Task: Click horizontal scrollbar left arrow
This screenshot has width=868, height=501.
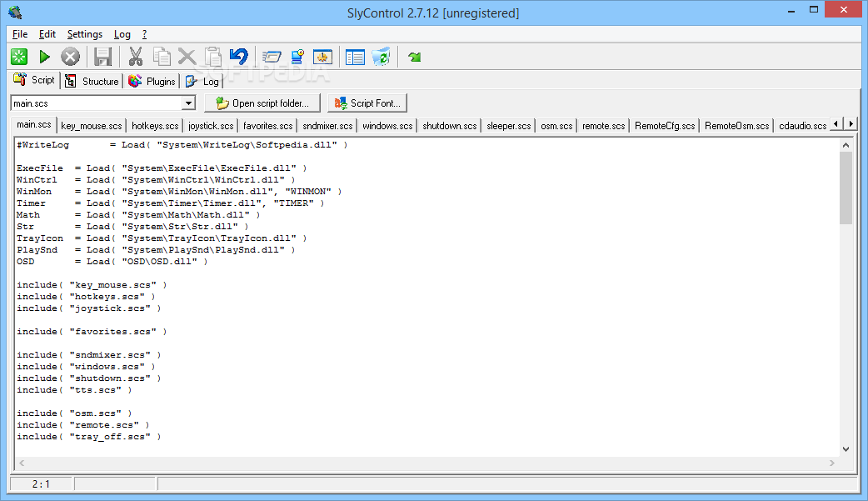Action: (x=22, y=463)
